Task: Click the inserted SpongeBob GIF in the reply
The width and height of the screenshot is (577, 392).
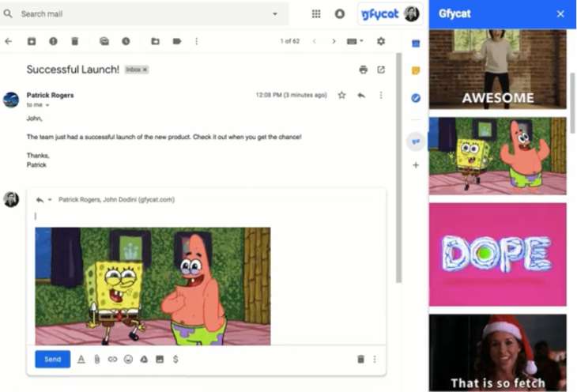Action: coord(153,286)
